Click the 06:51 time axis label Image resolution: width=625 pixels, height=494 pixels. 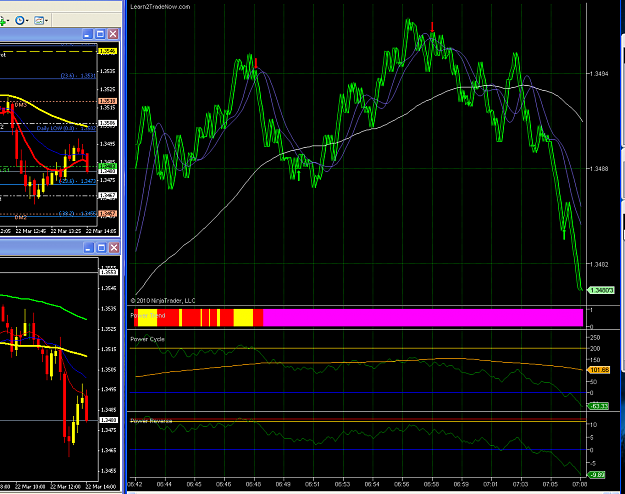click(312, 484)
